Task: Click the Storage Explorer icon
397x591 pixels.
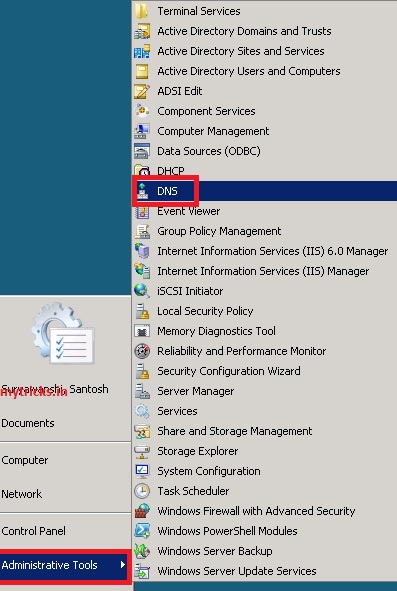Action: coord(142,451)
